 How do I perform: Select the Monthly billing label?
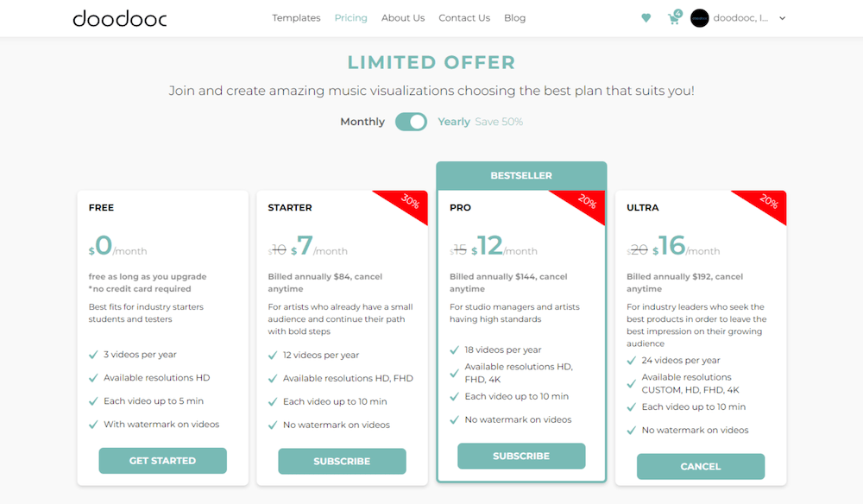[362, 122]
